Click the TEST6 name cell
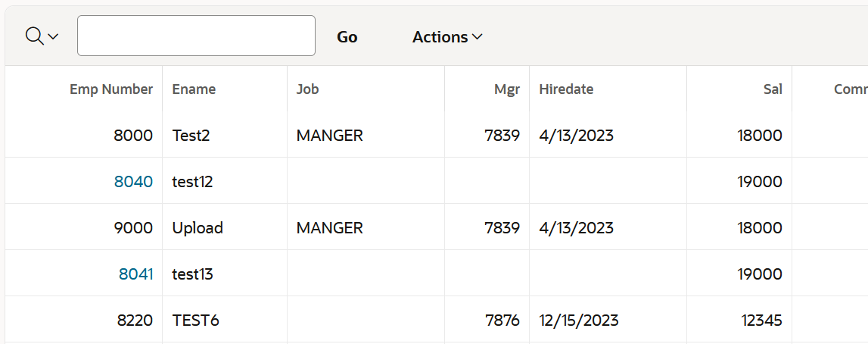Image resolution: width=868 pixels, height=344 pixels. coord(225,321)
